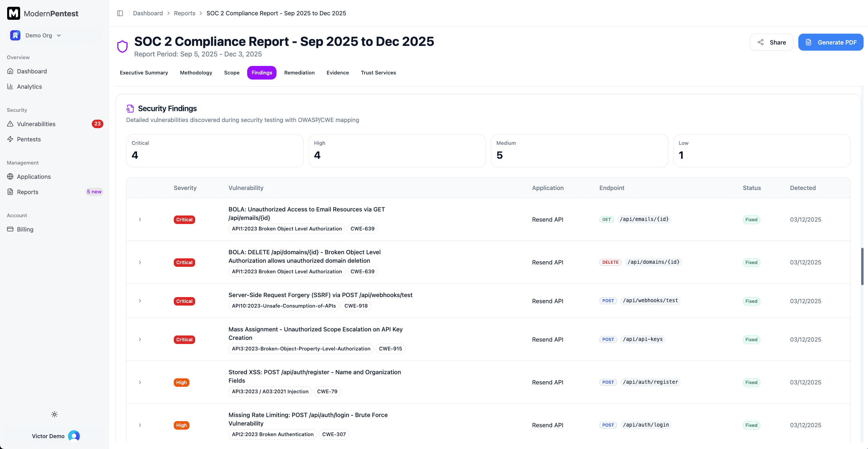Click the ModernPentest logo icon

14,14
